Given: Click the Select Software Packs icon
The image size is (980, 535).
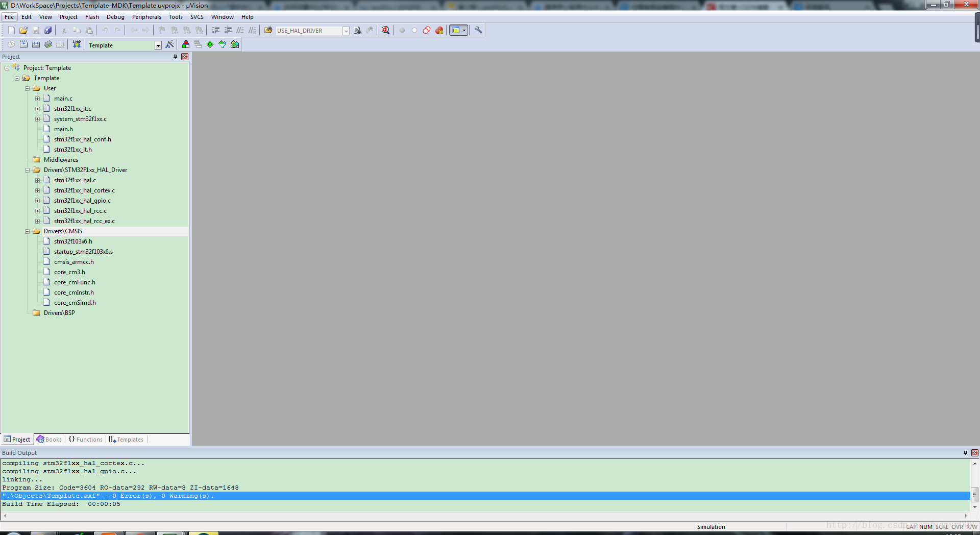Looking at the screenshot, I should (223, 44).
